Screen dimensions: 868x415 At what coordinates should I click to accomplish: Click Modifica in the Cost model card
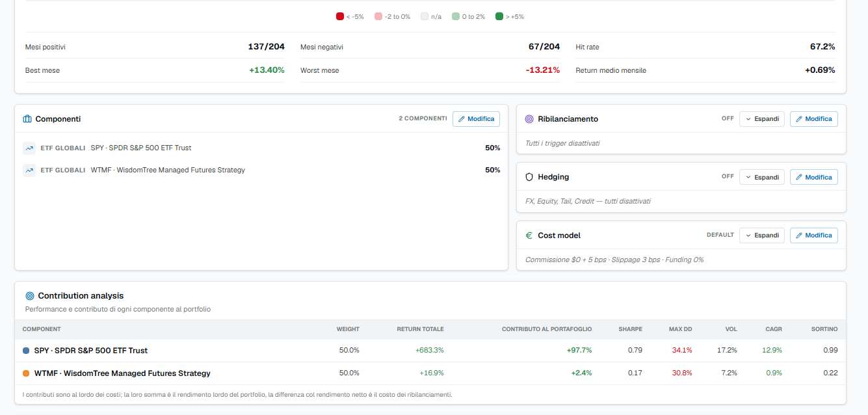tap(814, 235)
